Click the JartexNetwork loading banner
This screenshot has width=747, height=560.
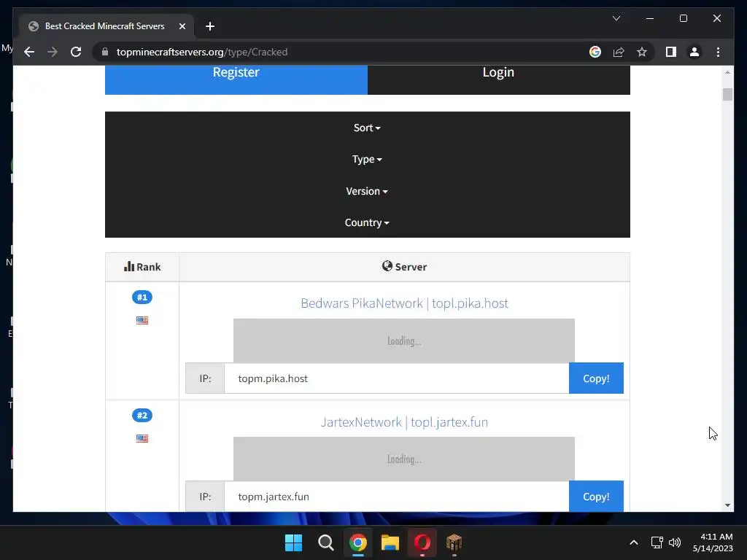(403, 459)
